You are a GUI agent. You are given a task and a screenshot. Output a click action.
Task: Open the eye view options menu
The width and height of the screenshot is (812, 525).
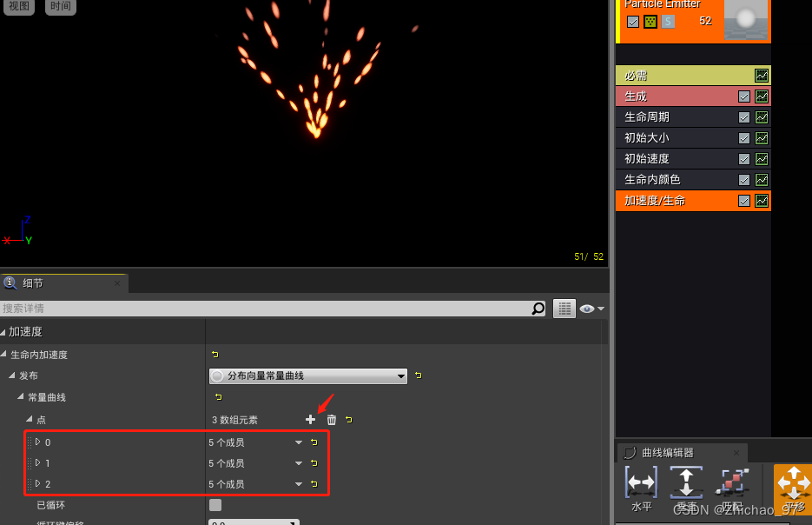(x=591, y=309)
